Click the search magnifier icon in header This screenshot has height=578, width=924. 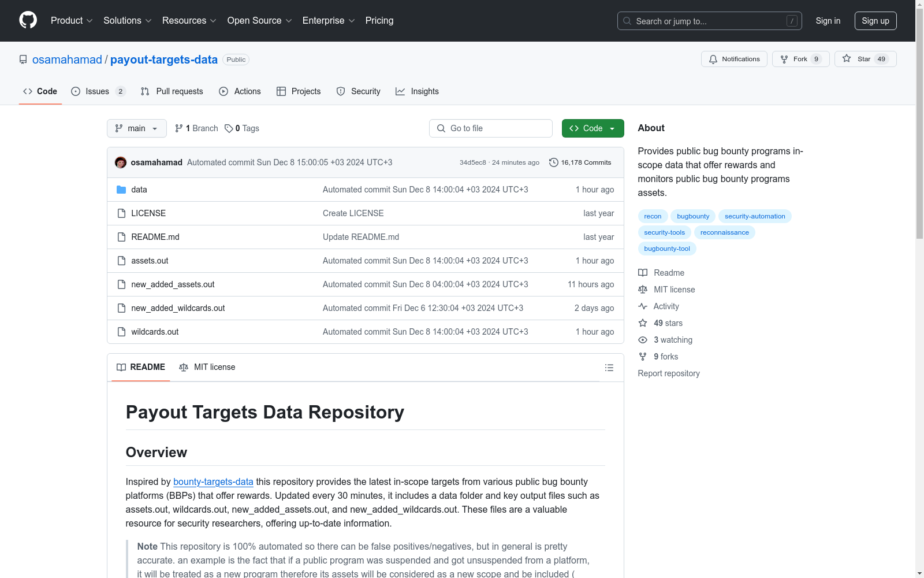coord(627,21)
